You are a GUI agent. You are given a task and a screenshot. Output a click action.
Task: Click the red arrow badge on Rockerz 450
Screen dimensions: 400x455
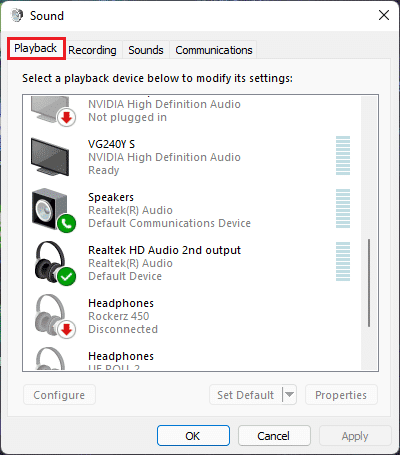[x=67, y=330]
